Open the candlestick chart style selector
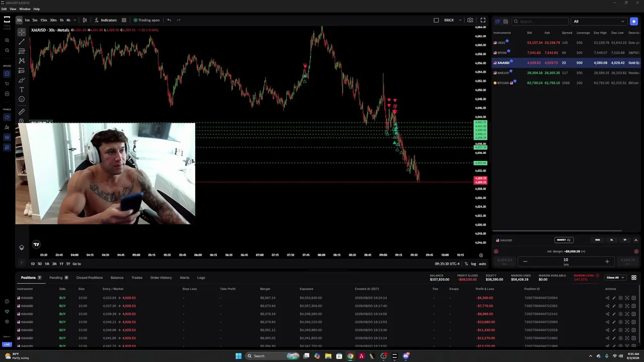 [x=85, y=20]
